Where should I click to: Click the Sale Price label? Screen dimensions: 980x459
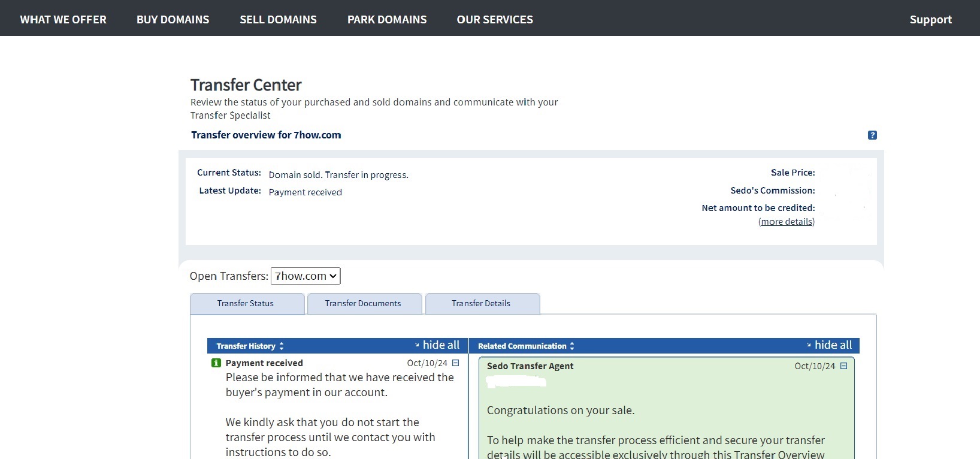793,173
